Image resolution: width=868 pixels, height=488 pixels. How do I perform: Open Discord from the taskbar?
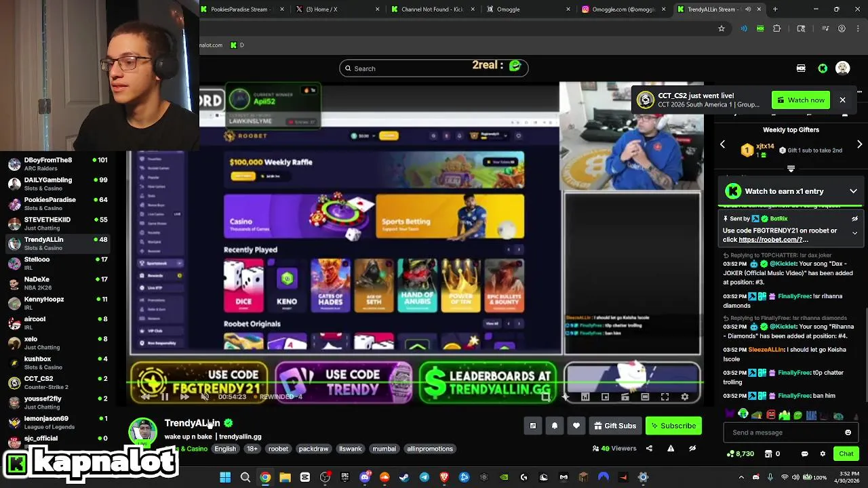(365, 477)
